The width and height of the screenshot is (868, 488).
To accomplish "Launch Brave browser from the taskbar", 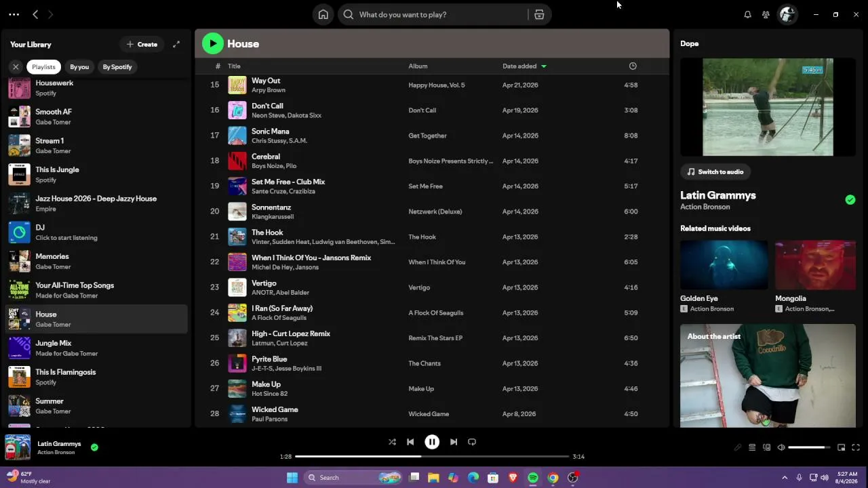I will [x=513, y=478].
